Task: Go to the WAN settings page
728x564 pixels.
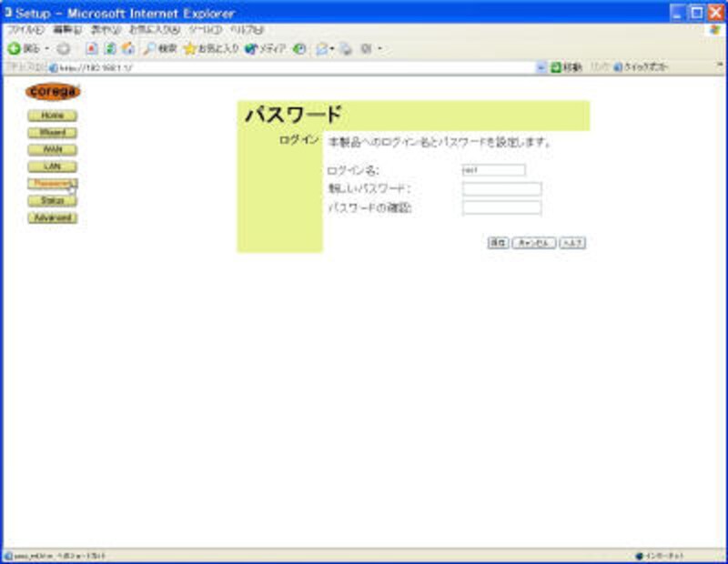Action: (x=52, y=150)
